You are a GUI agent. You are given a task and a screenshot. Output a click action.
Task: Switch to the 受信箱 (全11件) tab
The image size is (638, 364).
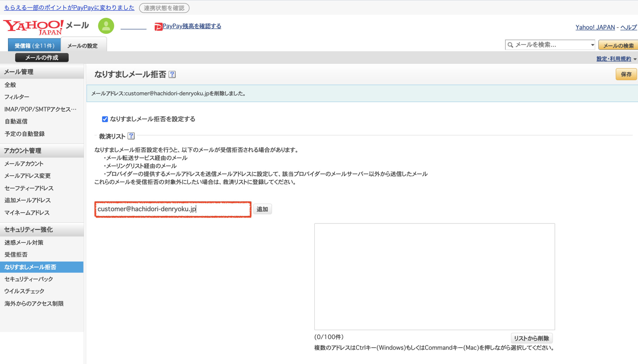coord(34,46)
